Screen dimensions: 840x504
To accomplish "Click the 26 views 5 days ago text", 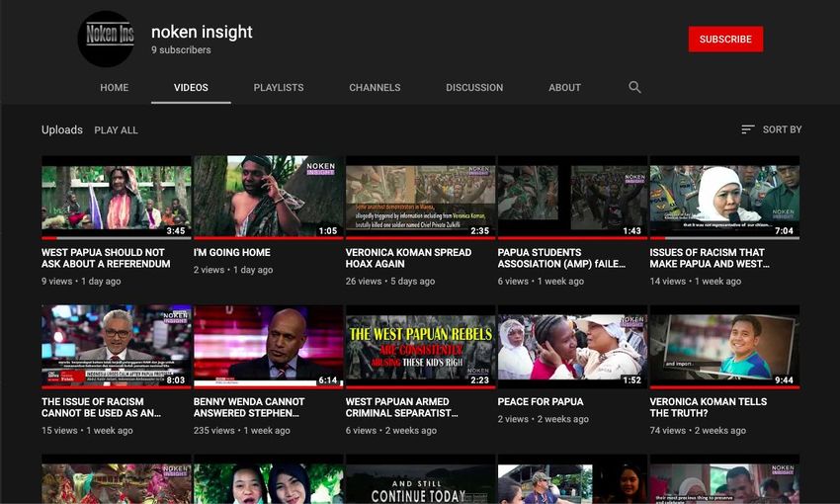I will click(390, 282).
